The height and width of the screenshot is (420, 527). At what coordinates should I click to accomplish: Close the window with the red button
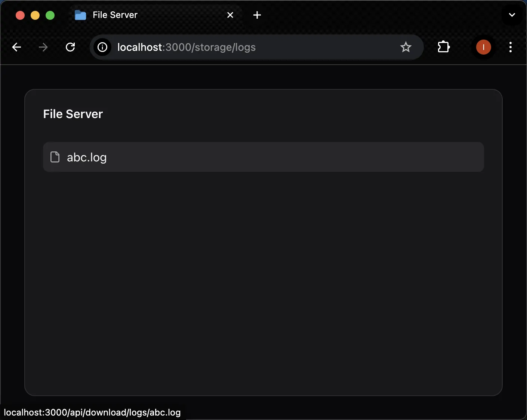coord(20,15)
